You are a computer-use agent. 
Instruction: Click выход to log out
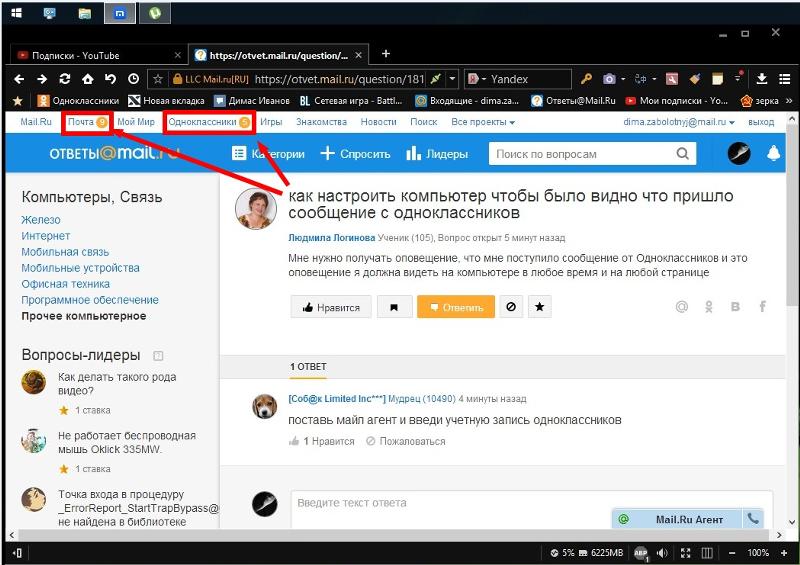[761, 122]
